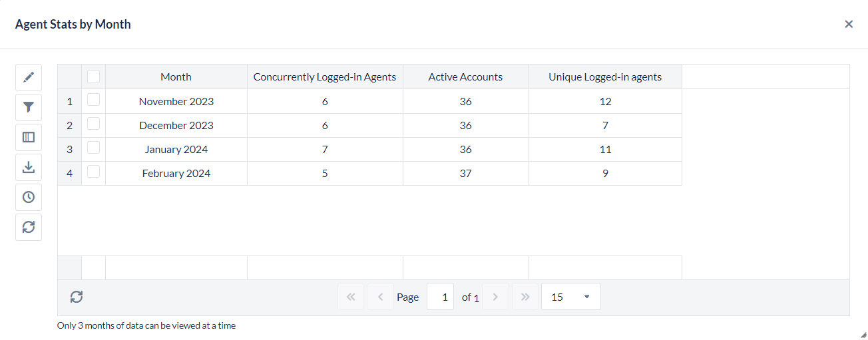Open the column chooser icon
The width and height of the screenshot is (868, 340).
[29, 137]
